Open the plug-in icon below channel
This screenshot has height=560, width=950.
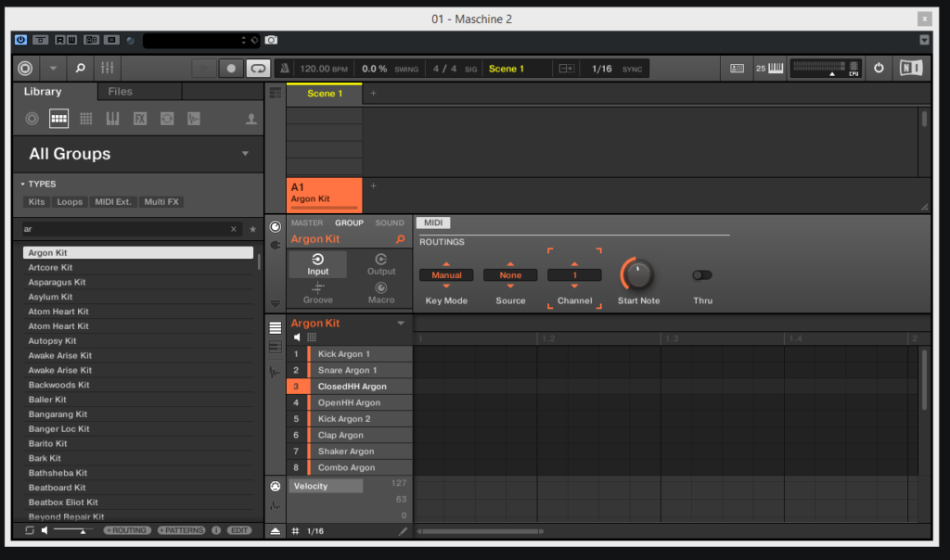point(275,245)
